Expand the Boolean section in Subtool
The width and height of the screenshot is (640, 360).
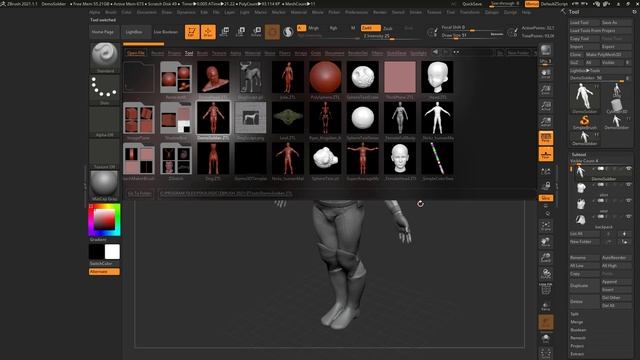[578, 330]
